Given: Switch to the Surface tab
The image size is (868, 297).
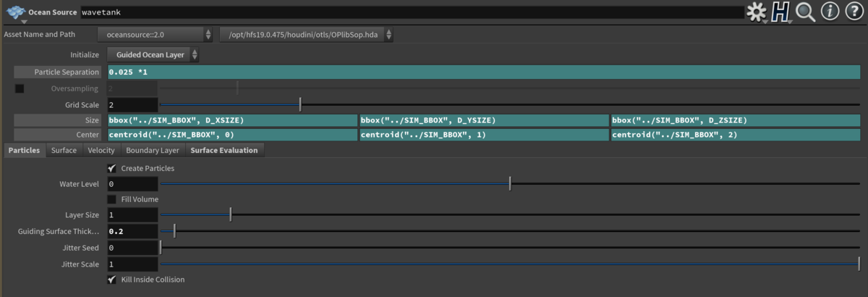Looking at the screenshot, I should pyautogui.click(x=64, y=150).
